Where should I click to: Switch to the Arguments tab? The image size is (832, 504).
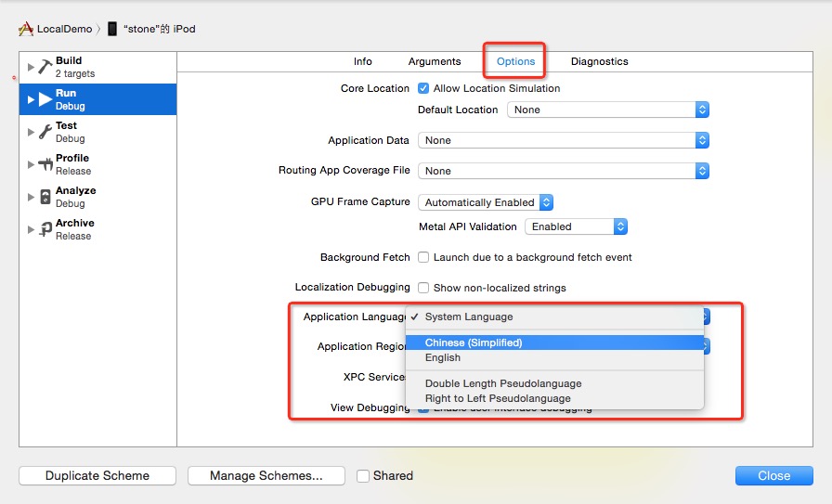tap(435, 61)
